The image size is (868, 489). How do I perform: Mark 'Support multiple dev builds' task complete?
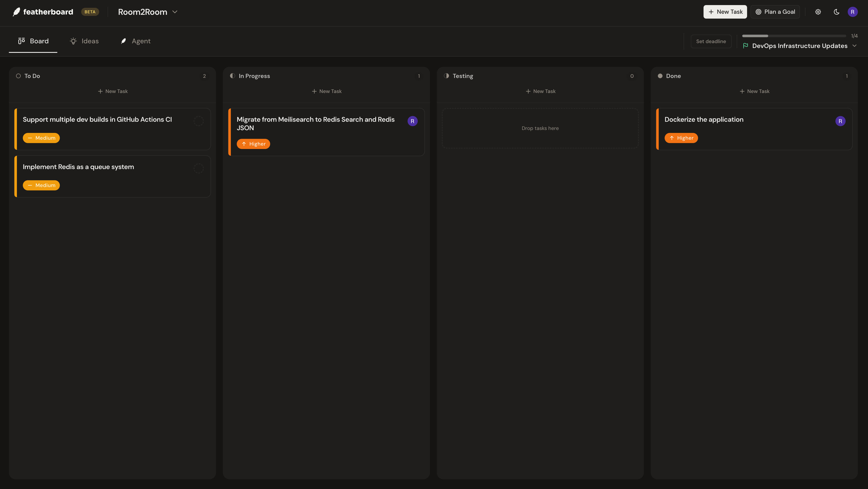[x=199, y=121]
